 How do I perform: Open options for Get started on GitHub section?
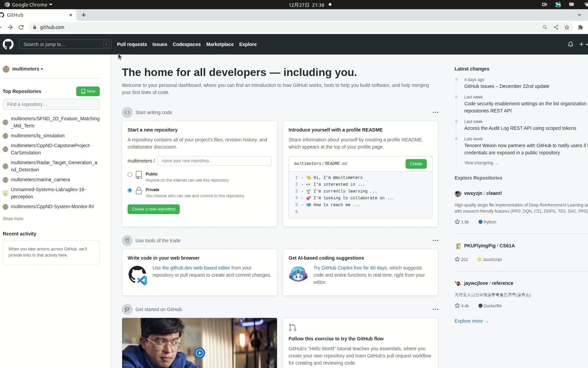[x=435, y=309]
